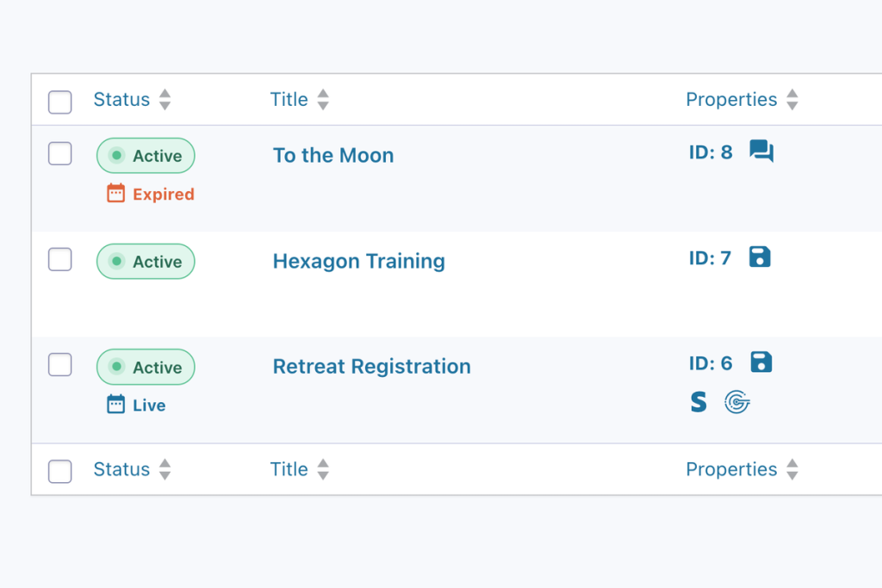
Task: Open the To the Moon form
Action: (x=333, y=156)
